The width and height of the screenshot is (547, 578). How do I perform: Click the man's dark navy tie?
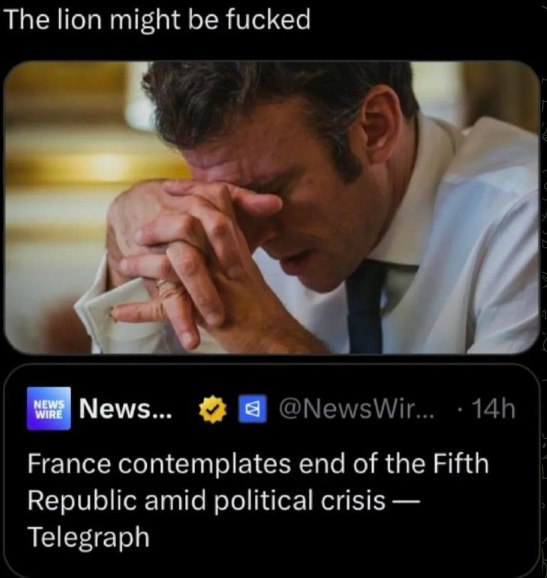[x=366, y=307]
